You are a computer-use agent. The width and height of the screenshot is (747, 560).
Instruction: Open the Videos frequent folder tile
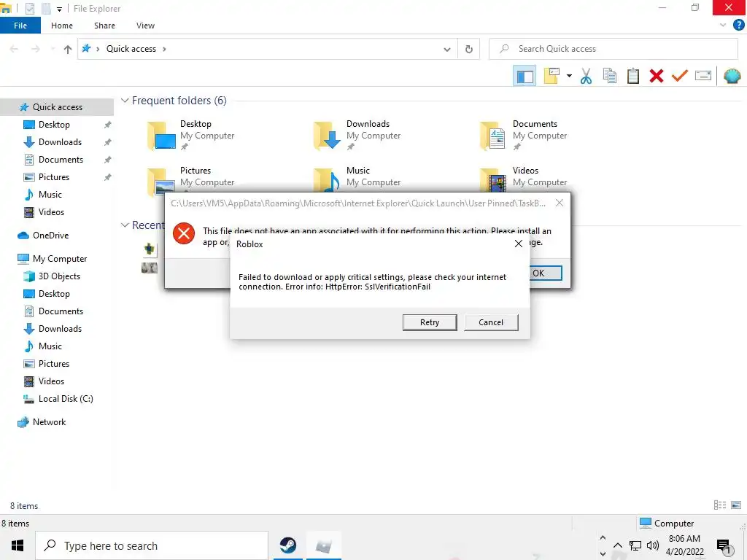pos(524,179)
